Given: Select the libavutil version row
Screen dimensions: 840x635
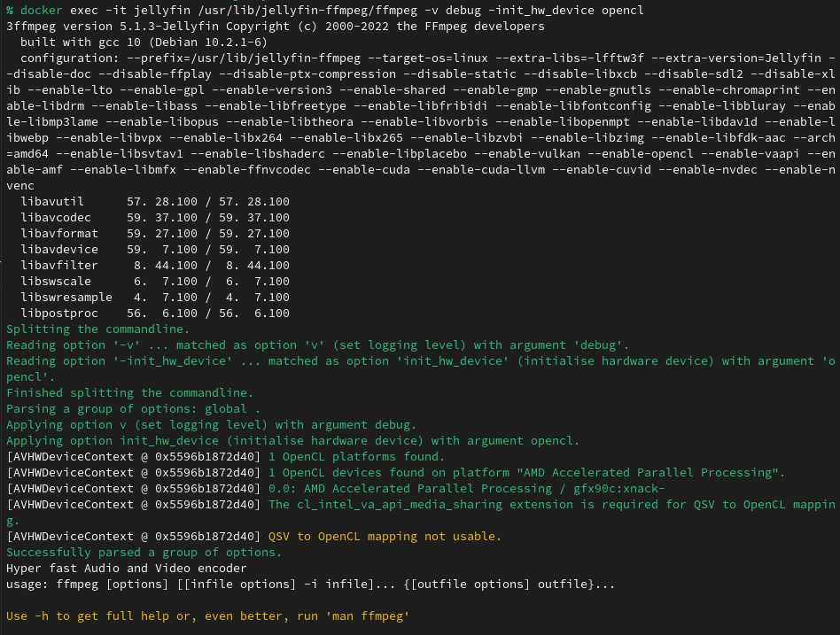Looking at the screenshot, I should [x=155, y=202].
